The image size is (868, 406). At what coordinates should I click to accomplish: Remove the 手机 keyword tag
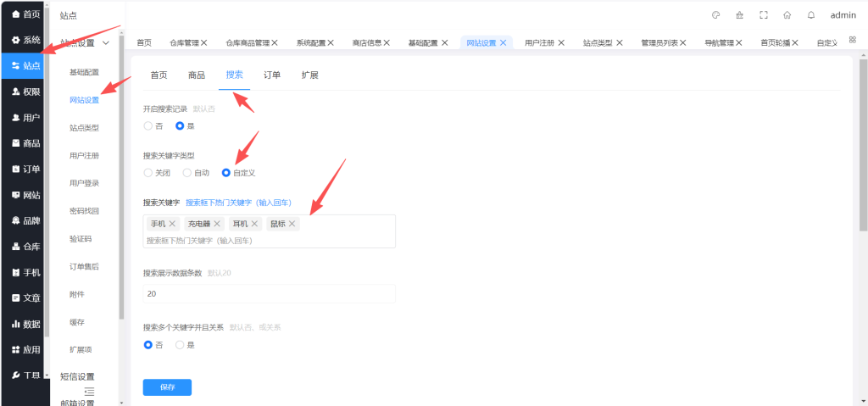coord(172,224)
